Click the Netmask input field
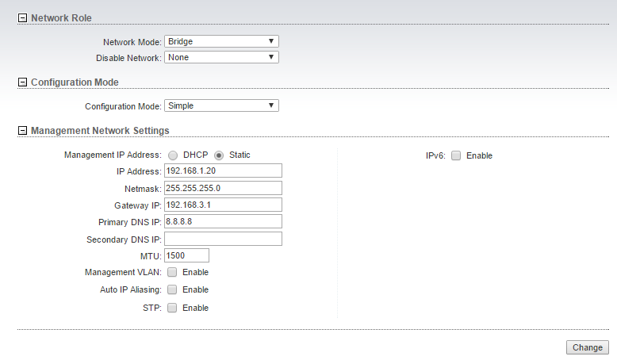Screen dimensions: 617x364 (x=223, y=188)
